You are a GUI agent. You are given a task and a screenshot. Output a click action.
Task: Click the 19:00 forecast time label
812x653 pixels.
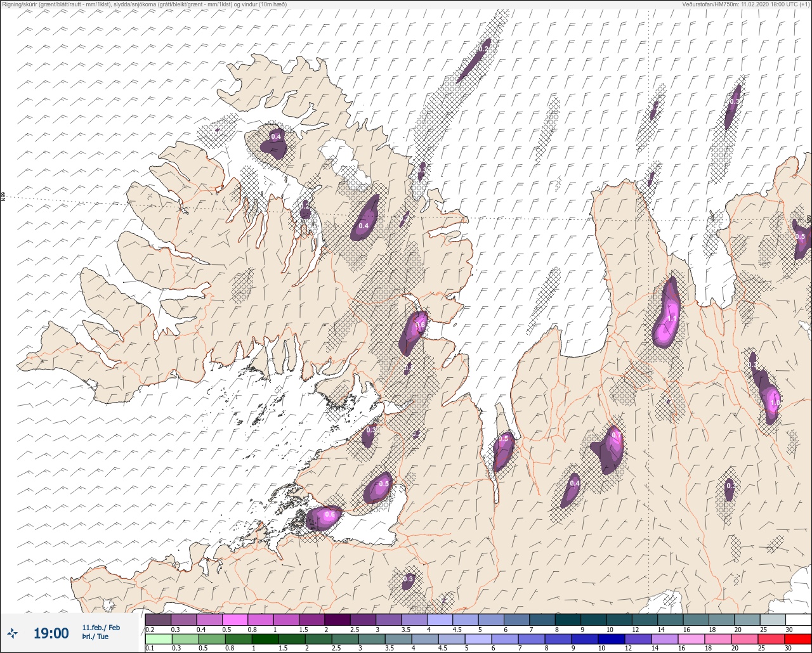coord(51,633)
